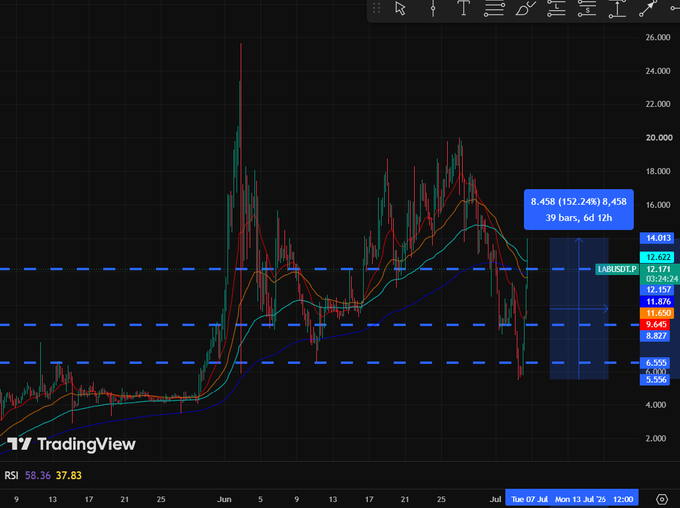
Task: Click the red 9.645 price label
Action: (656, 324)
